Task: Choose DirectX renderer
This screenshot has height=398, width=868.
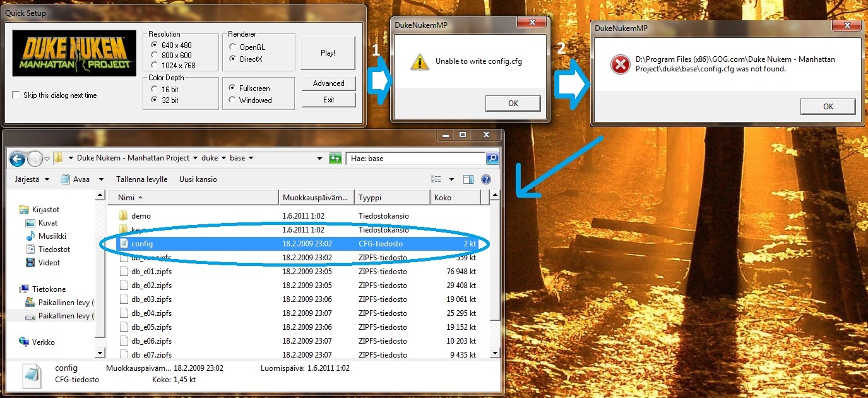Action: (x=233, y=59)
